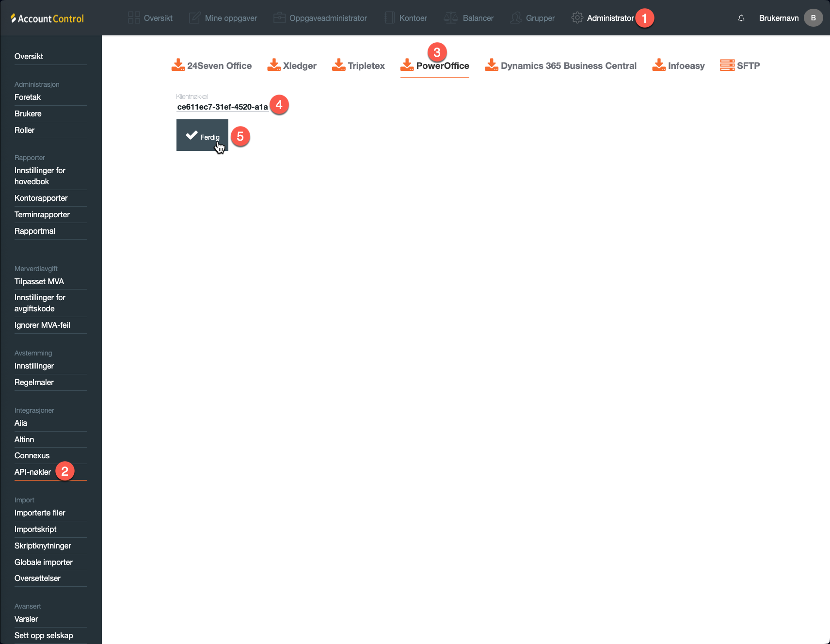Open Kontoer in the top navigation

coord(406,18)
